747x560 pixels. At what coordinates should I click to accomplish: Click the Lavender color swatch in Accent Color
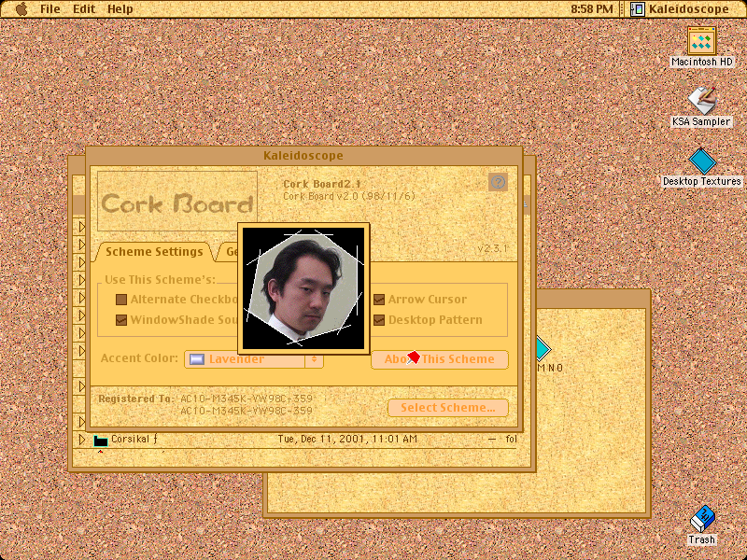(197, 359)
